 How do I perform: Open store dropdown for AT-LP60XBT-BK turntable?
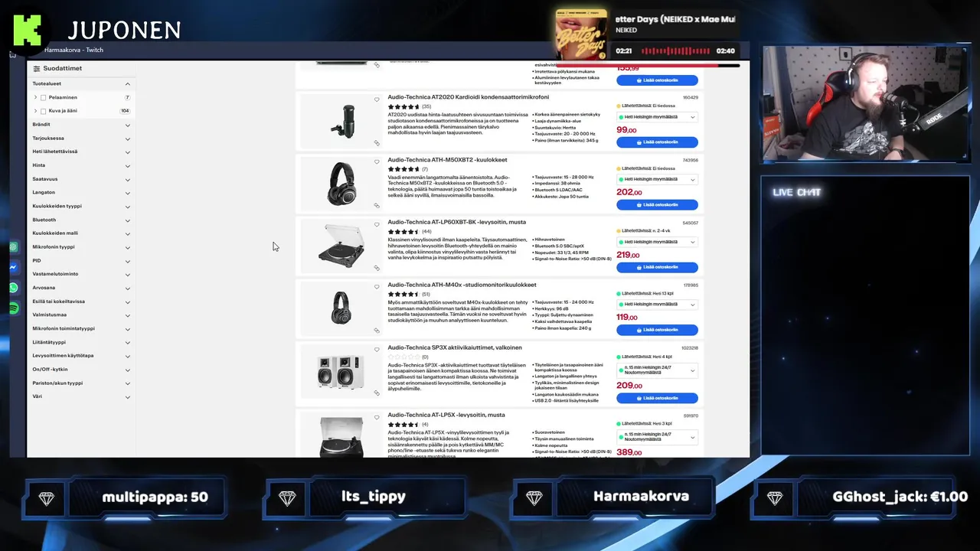pyautogui.click(x=657, y=242)
